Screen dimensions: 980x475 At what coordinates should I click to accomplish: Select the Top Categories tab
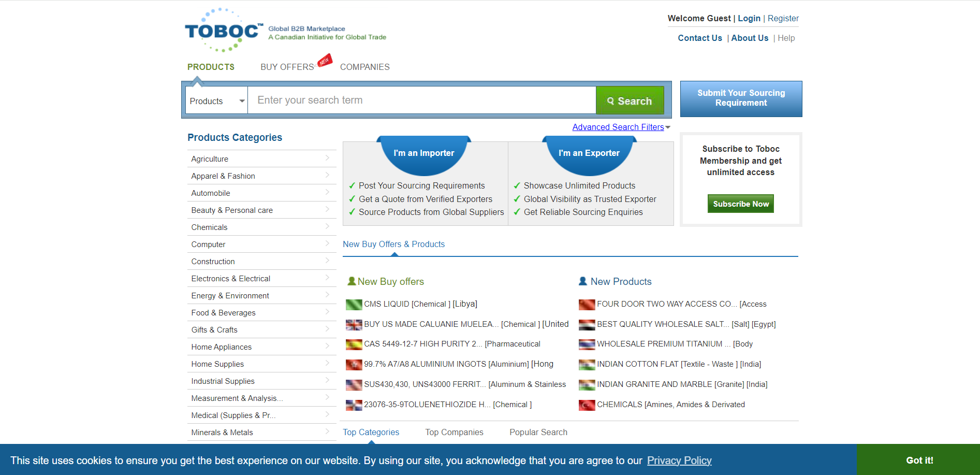click(371, 432)
